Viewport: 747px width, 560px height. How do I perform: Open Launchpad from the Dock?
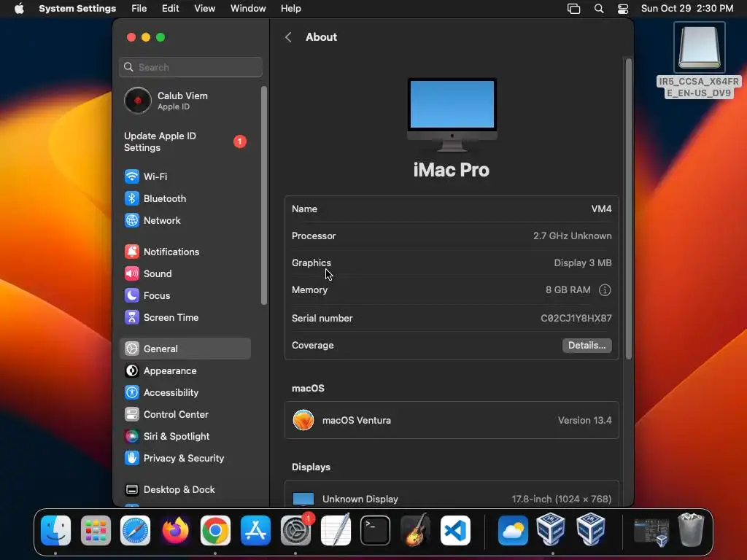(x=96, y=531)
